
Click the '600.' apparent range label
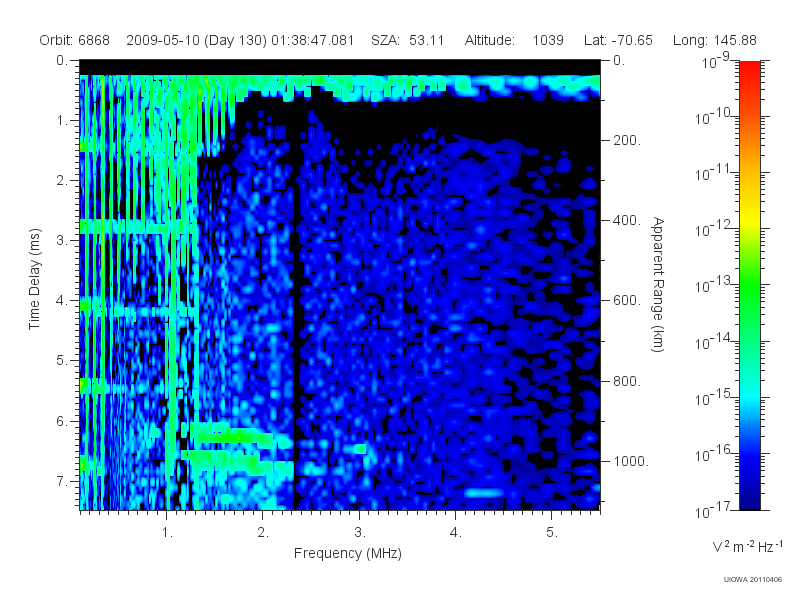pyautogui.click(x=627, y=301)
